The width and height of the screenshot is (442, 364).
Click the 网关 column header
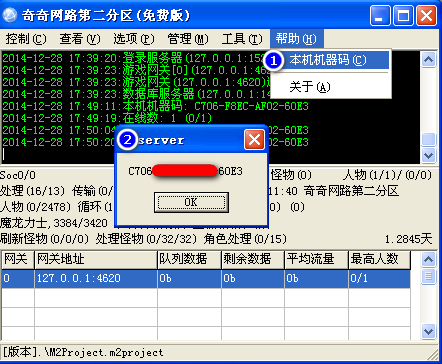pyautogui.click(x=18, y=260)
